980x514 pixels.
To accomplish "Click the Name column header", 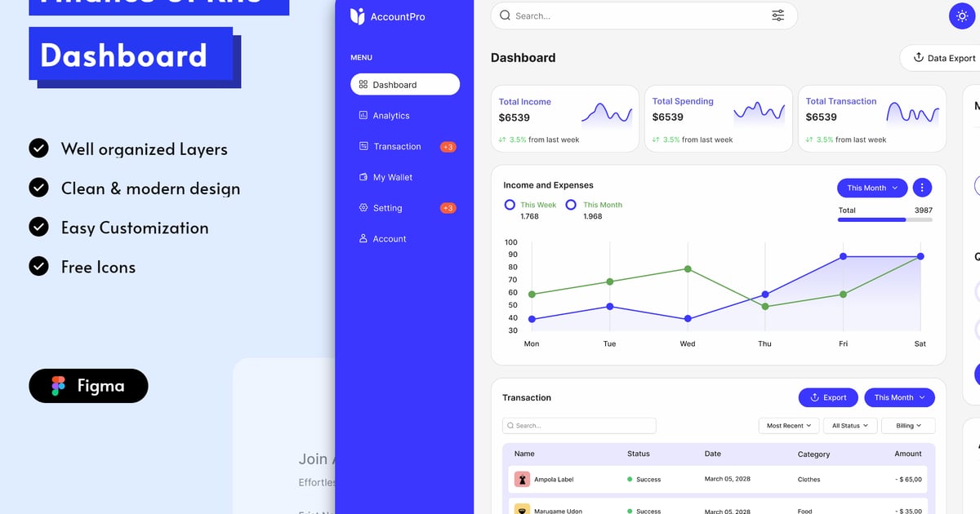I will [524, 454].
